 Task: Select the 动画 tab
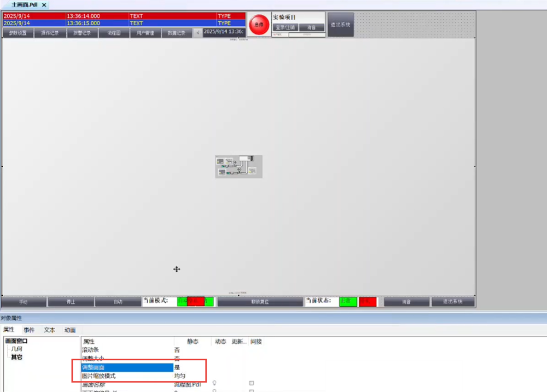tap(69, 330)
